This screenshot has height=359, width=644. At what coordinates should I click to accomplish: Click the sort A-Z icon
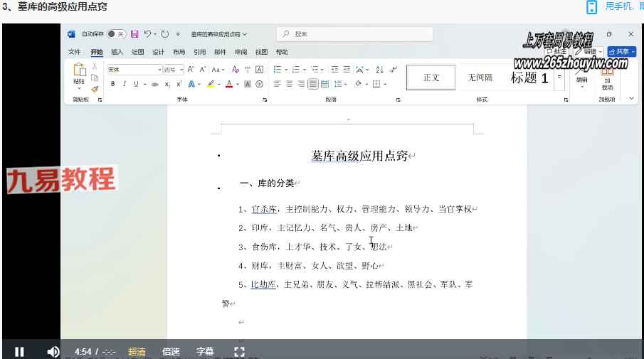[379, 70]
